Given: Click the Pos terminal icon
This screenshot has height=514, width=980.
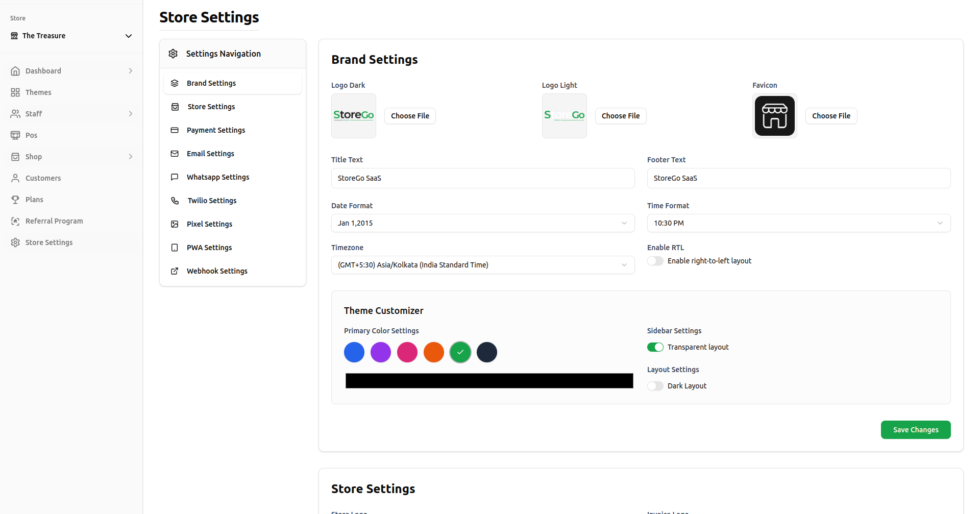Looking at the screenshot, I should coord(15,135).
